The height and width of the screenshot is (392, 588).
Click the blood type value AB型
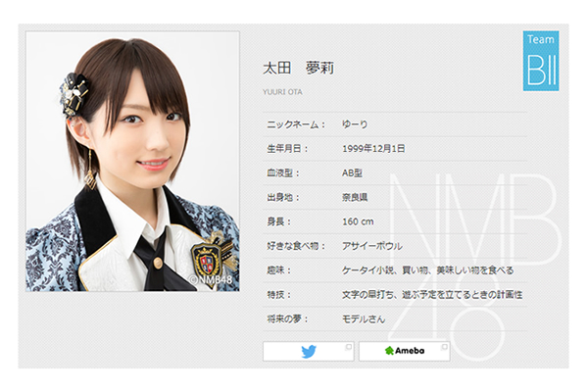click(352, 172)
